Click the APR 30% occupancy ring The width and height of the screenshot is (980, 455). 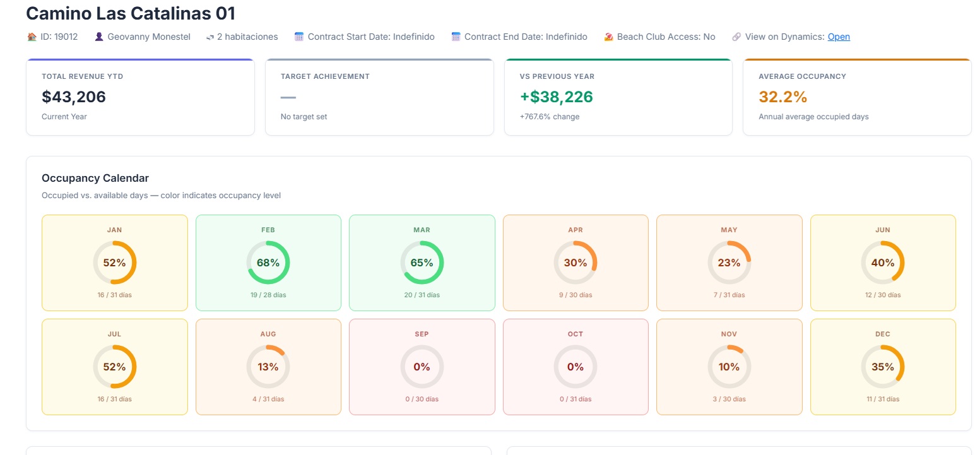576,263
